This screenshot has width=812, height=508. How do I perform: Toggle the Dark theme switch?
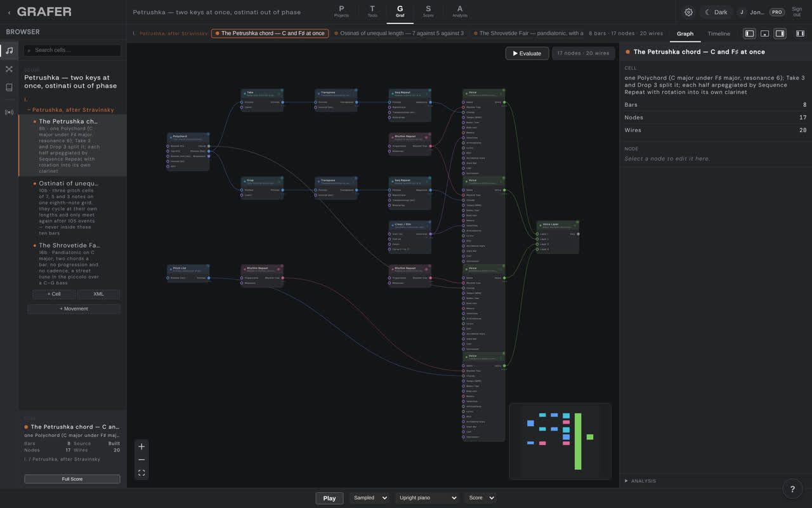pyautogui.click(x=716, y=12)
